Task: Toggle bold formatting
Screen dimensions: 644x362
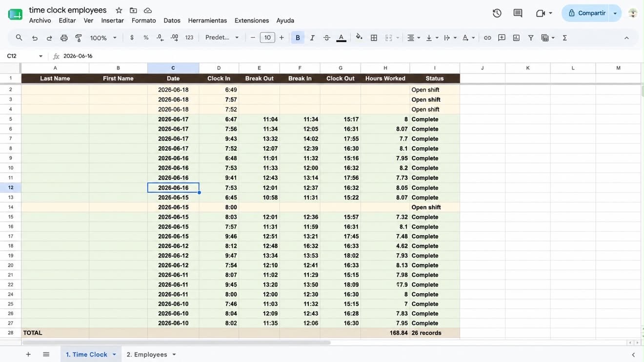Action: coord(298,38)
